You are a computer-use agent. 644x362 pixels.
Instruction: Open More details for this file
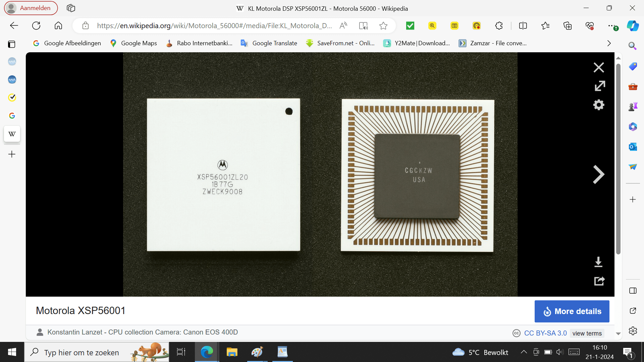[x=572, y=311]
